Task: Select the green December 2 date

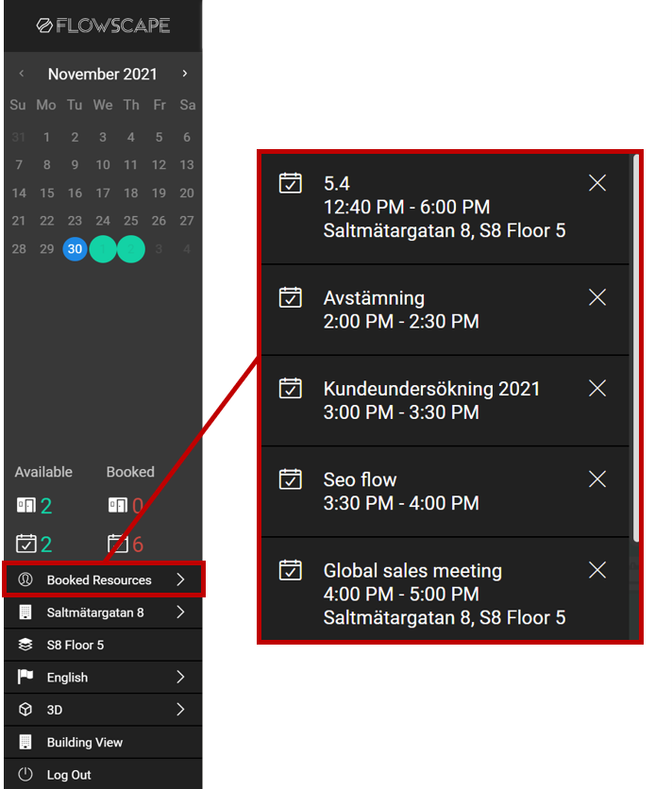Action: pyautogui.click(x=131, y=248)
